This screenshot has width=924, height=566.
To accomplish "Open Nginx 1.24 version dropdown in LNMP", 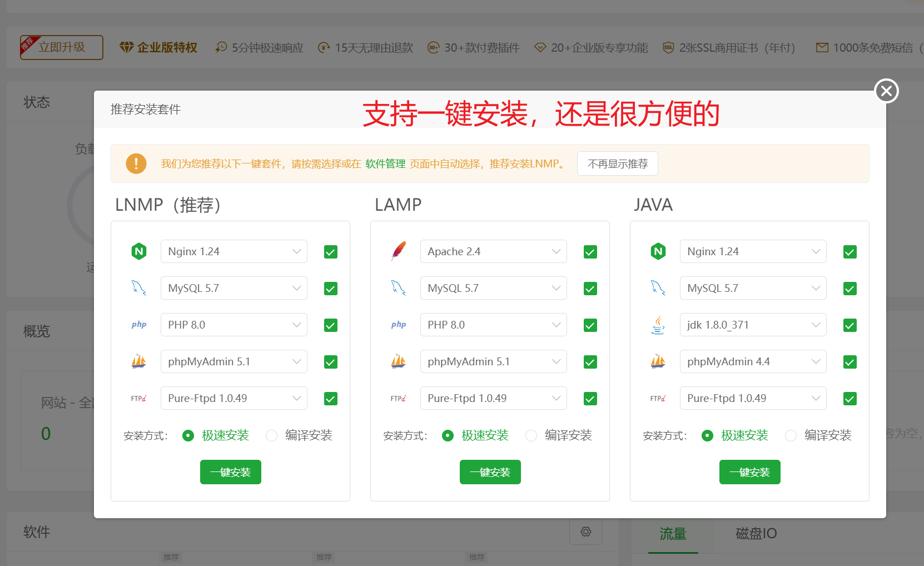I will click(234, 251).
